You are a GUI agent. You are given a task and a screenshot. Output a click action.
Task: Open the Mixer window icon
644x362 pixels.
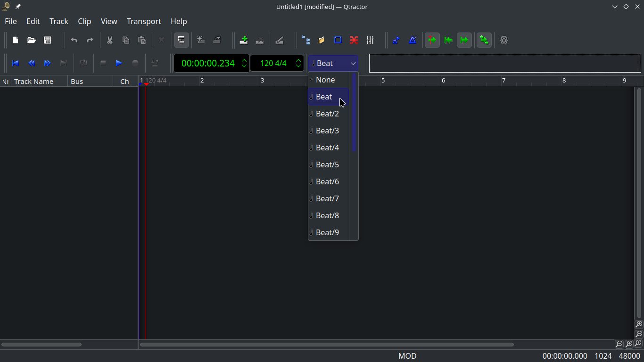370,40
